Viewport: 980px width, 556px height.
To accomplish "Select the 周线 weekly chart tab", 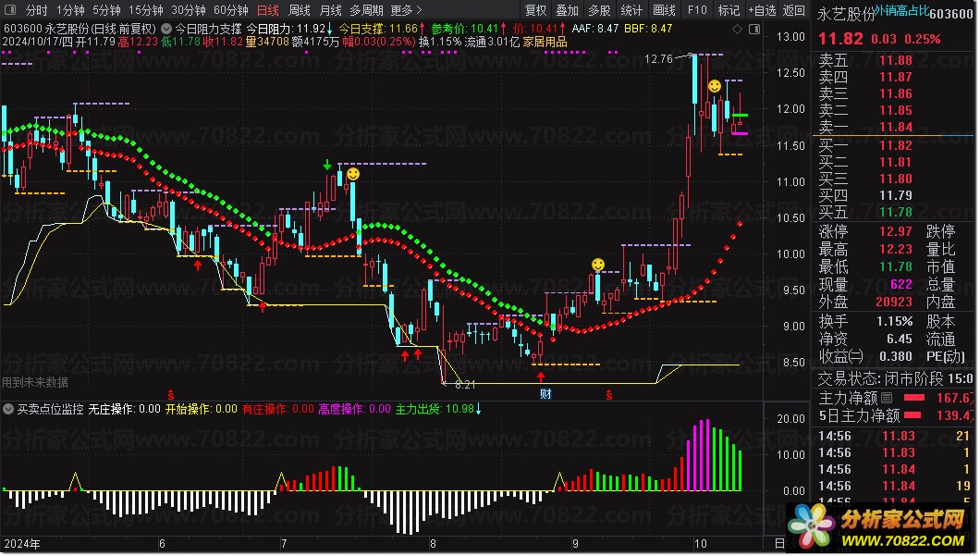I will 300,10.
